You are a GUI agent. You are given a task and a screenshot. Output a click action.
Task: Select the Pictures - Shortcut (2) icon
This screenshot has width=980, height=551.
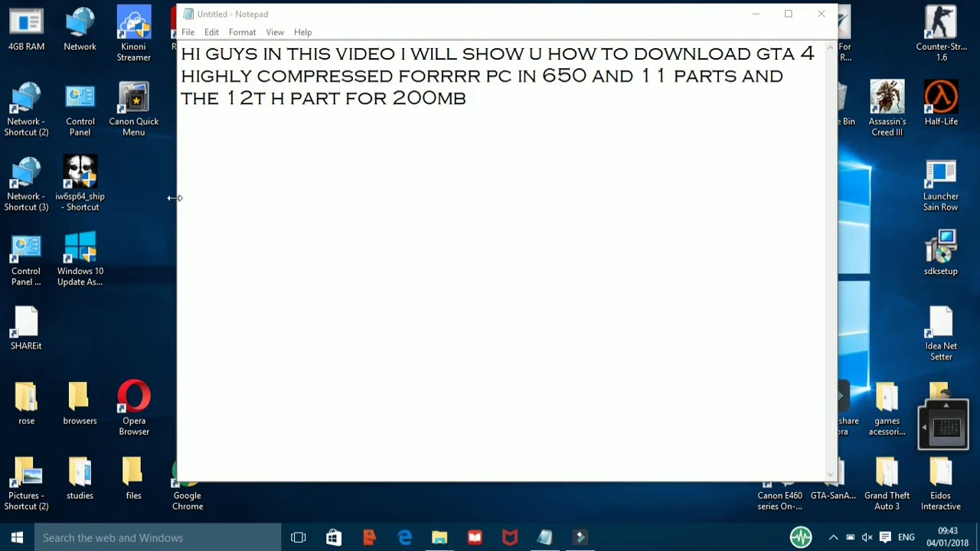(26, 484)
